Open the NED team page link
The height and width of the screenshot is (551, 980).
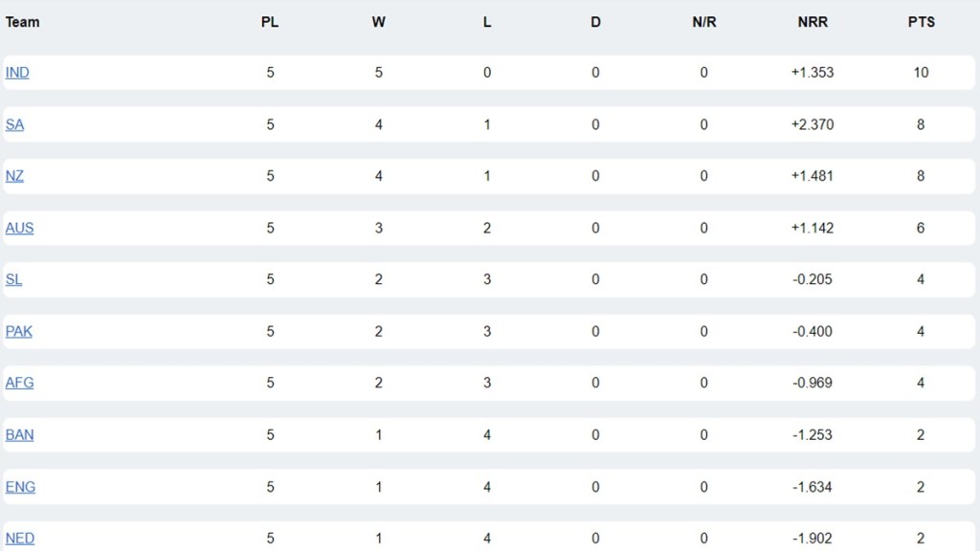[x=20, y=539]
